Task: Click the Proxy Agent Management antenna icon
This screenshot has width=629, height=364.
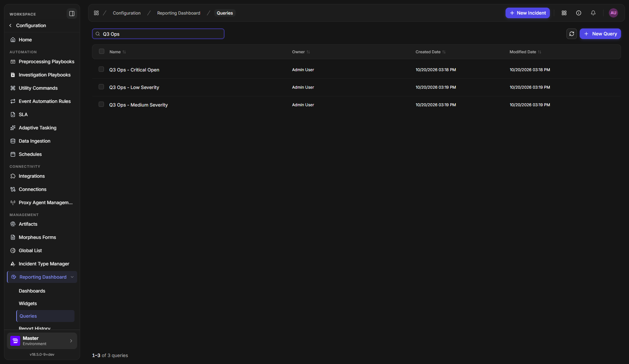Action: [13, 203]
